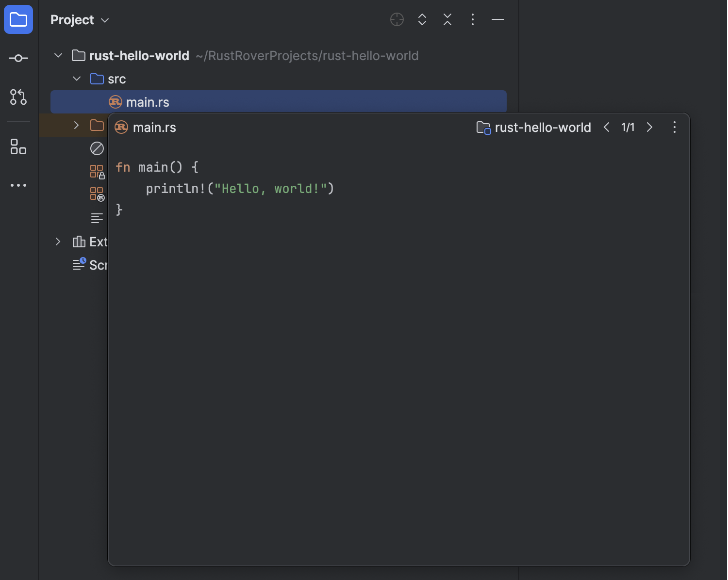
Task: Open the Project tool window icon
Action: click(18, 19)
